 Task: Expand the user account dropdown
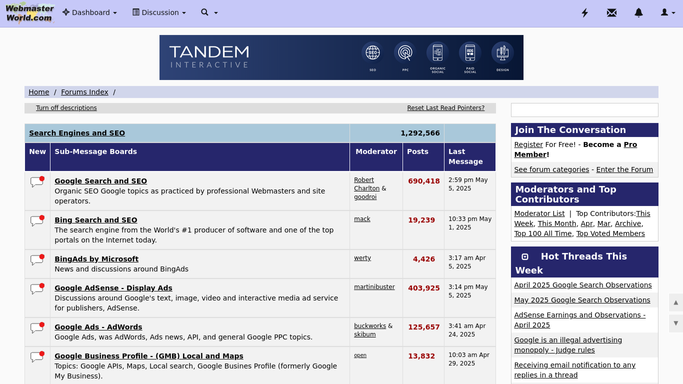[667, 13]
